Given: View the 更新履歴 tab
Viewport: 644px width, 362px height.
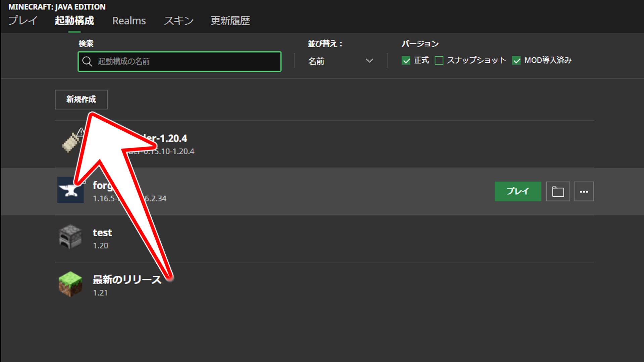Looking at the screenshot, I should [x=230, y=21].
